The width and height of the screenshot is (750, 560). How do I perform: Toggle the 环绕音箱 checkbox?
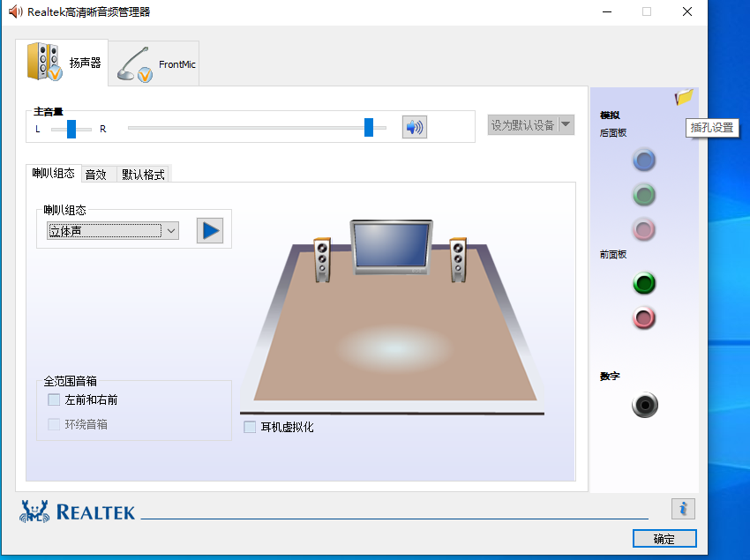(x=55, y=424)
